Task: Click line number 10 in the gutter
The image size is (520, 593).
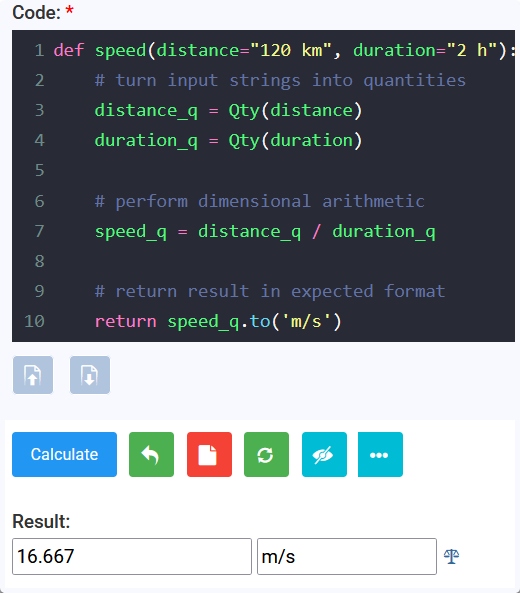Action: [x=34, y=321]
